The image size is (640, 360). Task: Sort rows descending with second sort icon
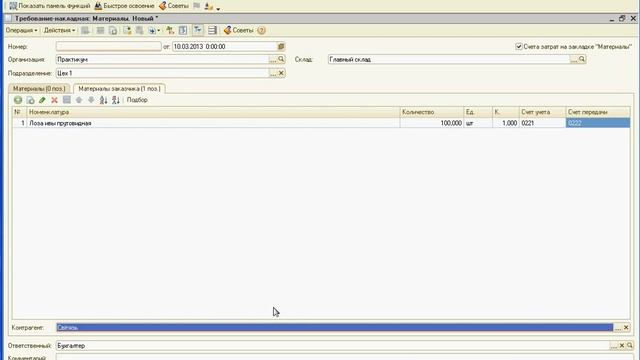click(116, 100)
